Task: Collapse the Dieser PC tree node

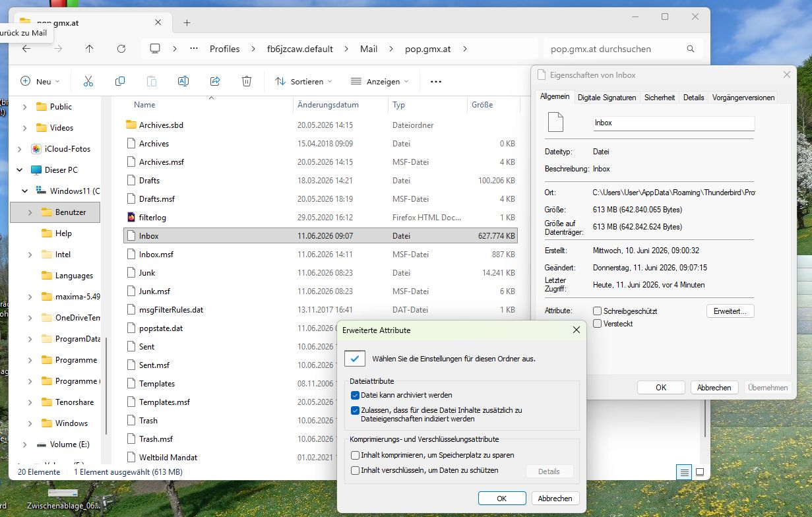Action: pyautogui.click(x=20, y=169)
